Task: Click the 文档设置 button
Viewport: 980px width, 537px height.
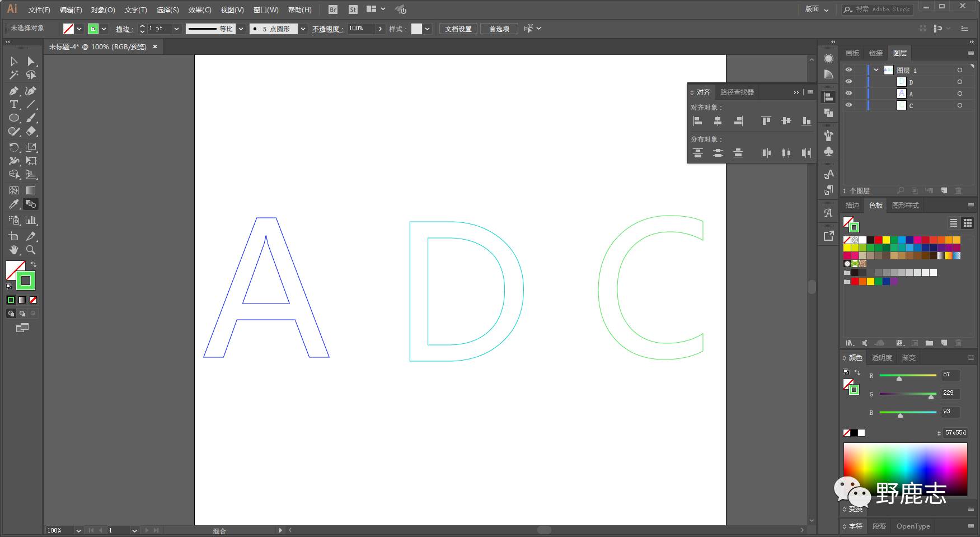Action: point(458,29)
